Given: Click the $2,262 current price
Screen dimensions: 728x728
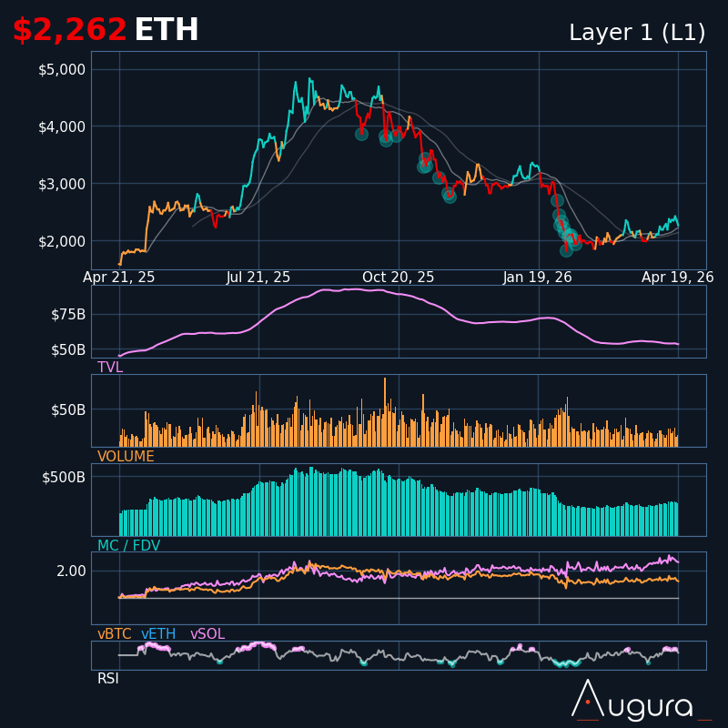Looking at the screenshot, I should (x=70, y=30).
